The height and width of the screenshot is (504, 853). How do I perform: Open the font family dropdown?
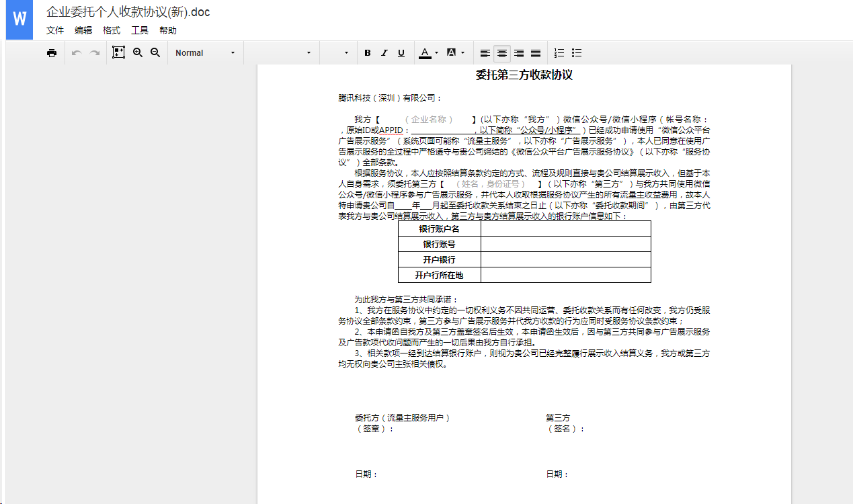[x=280, y=53]
